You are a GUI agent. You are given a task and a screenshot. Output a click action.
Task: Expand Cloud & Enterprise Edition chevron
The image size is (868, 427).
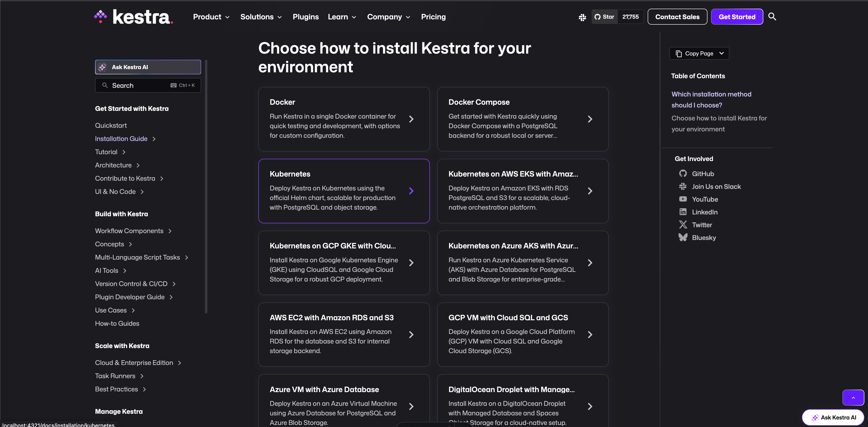179,363
